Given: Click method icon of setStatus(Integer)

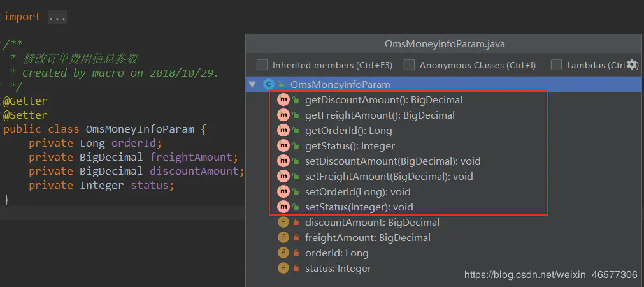Looking at the screenshot, I should click(283, 207).
